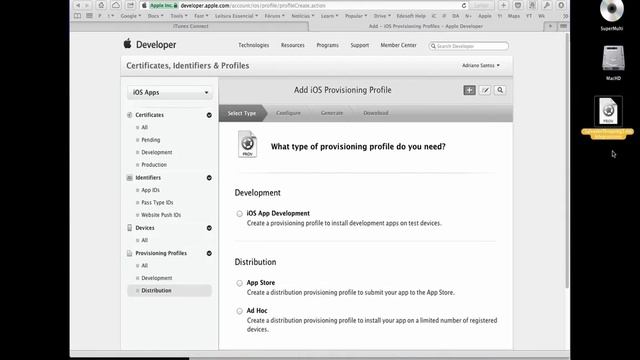Open Pending under Certificates

(x=151, y=140)
